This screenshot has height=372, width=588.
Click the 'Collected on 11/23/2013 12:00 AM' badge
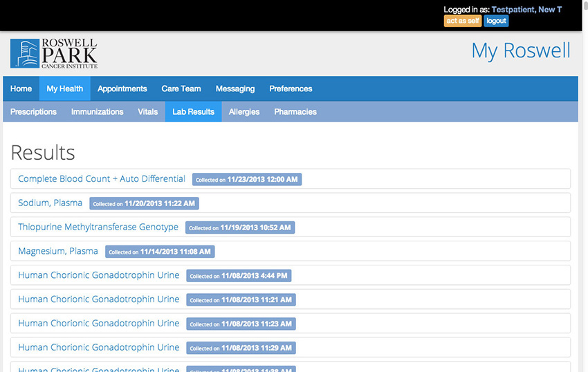pos(247,179)
